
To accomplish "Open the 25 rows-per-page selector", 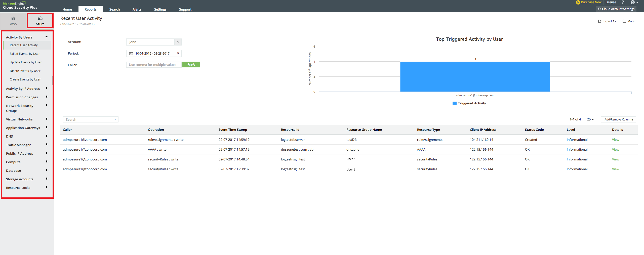I will pyautogui.click(x=590, y=119).
